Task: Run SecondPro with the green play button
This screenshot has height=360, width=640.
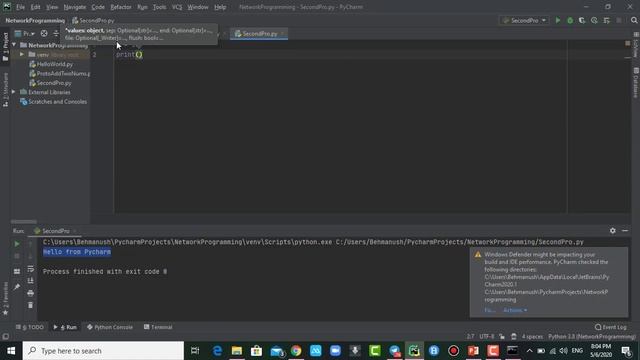Action: (558, 20)
